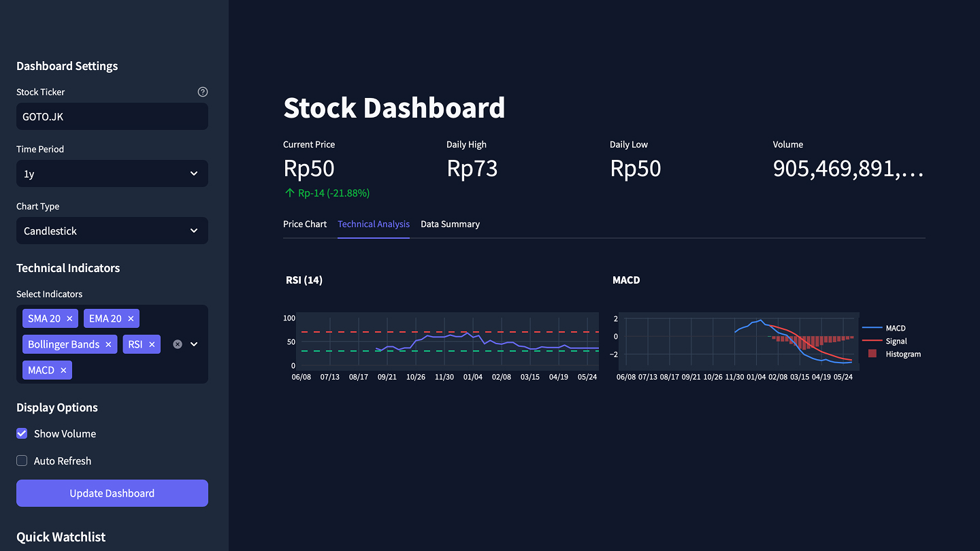This screenshot has width=980, height=551.
Task: Click the Quick Watchlist heading
Action: pyautogui.click(x=61, y=537)
